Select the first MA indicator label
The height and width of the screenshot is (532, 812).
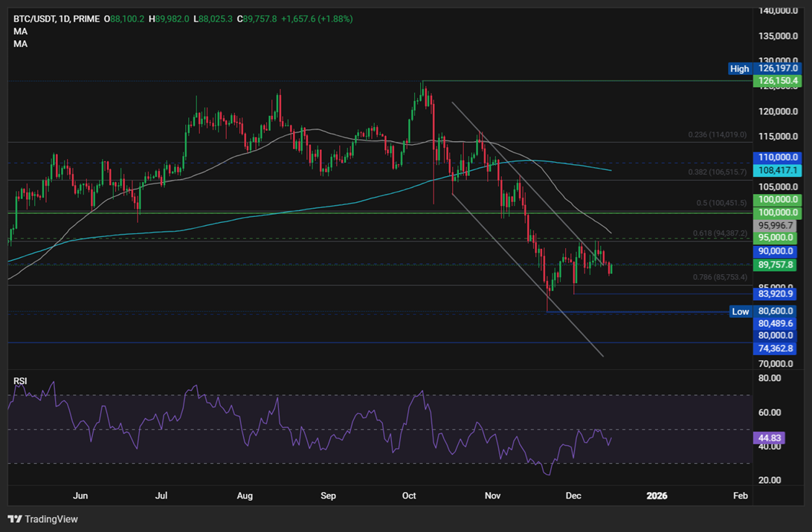20,30
